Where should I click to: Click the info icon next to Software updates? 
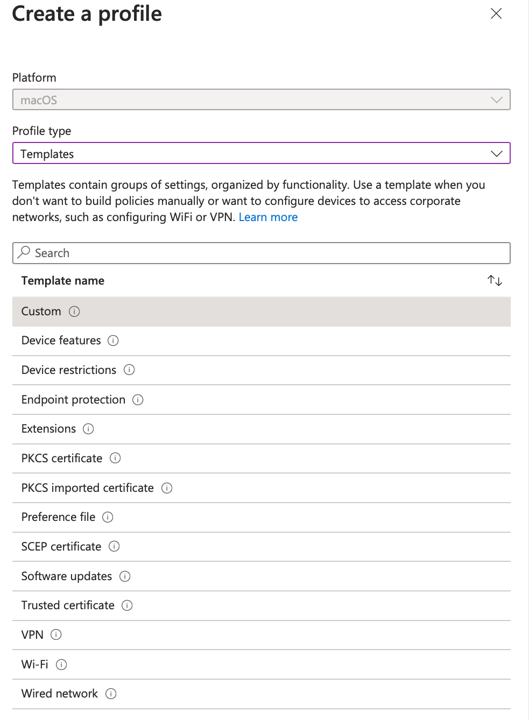coord(125,576)
